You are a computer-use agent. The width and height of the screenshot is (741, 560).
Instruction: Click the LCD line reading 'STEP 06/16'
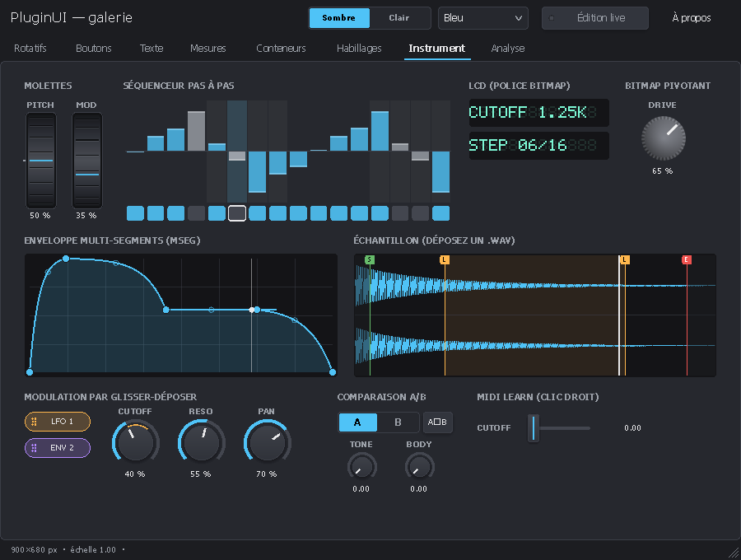538,146
